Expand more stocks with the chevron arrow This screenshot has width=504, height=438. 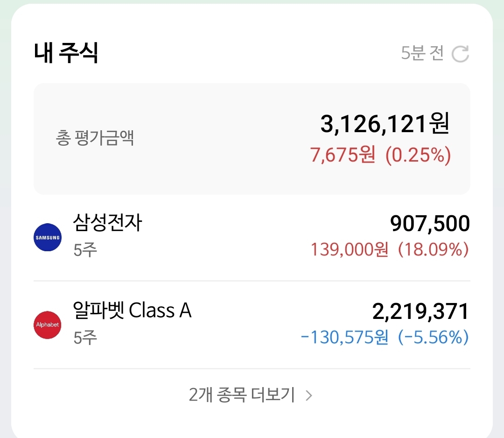click(308, 396)
